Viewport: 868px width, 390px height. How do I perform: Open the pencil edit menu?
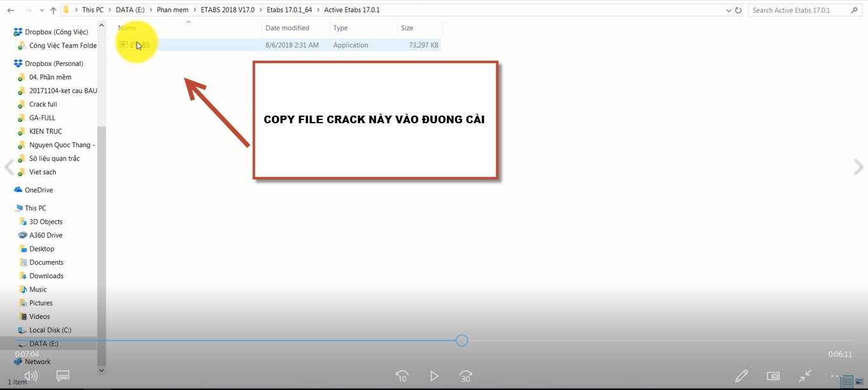click(741, 376)
